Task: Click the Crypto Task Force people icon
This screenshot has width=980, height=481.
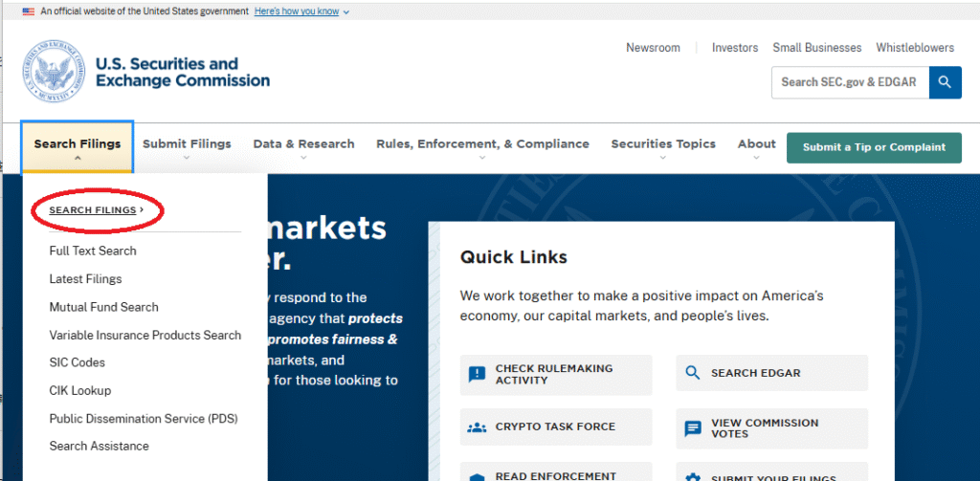Action: pos(477,427)
